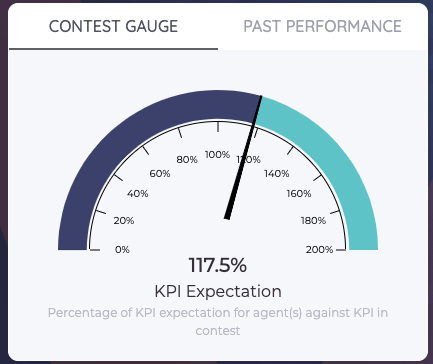Click the 100% gauge label

(x=217, y=155)
